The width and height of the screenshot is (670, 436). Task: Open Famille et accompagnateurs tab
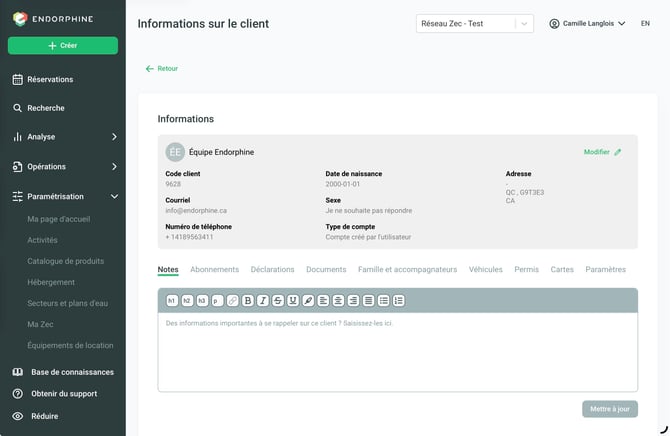(408, 269)
